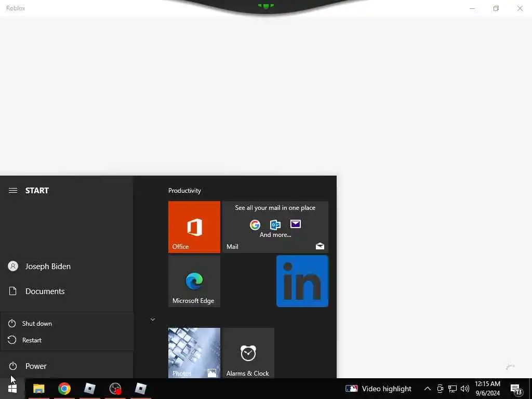Viewport: 532px width, 399px height.
Task: Click Show desktop sliver at taskbar end
Action: (530, 389)
